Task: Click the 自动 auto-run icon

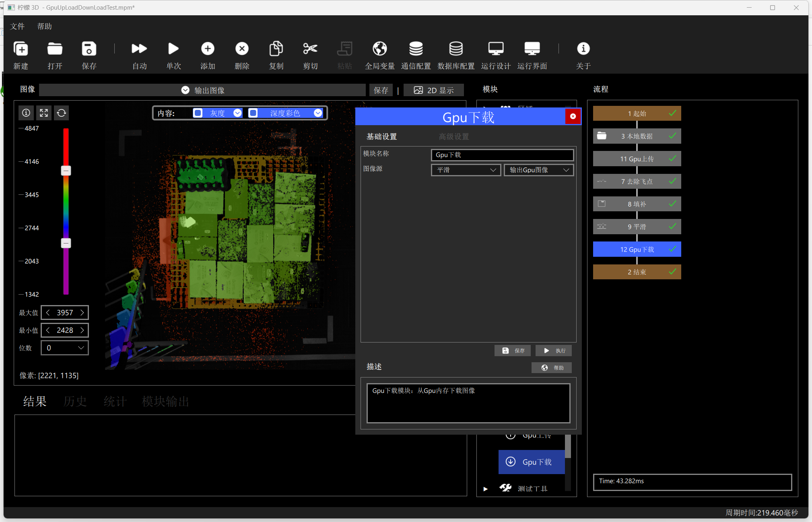Action: (x=139, y=49)
